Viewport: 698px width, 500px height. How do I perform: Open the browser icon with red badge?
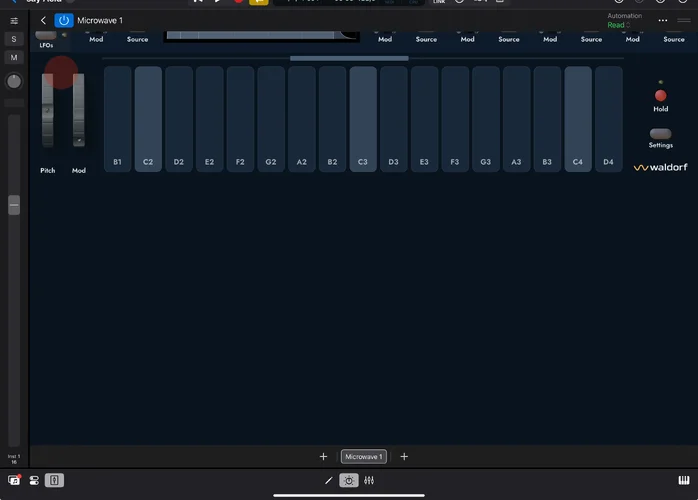coord(15,481)
